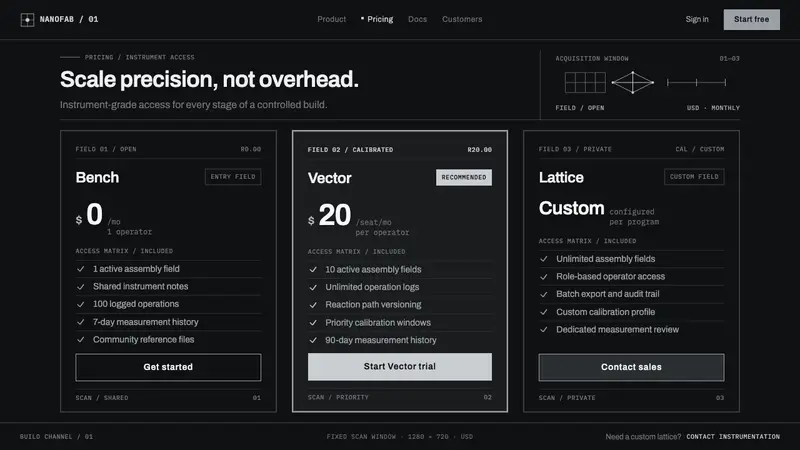Open the Product nav item
This screenshot has width=800, height=450.
click(332, 19)
